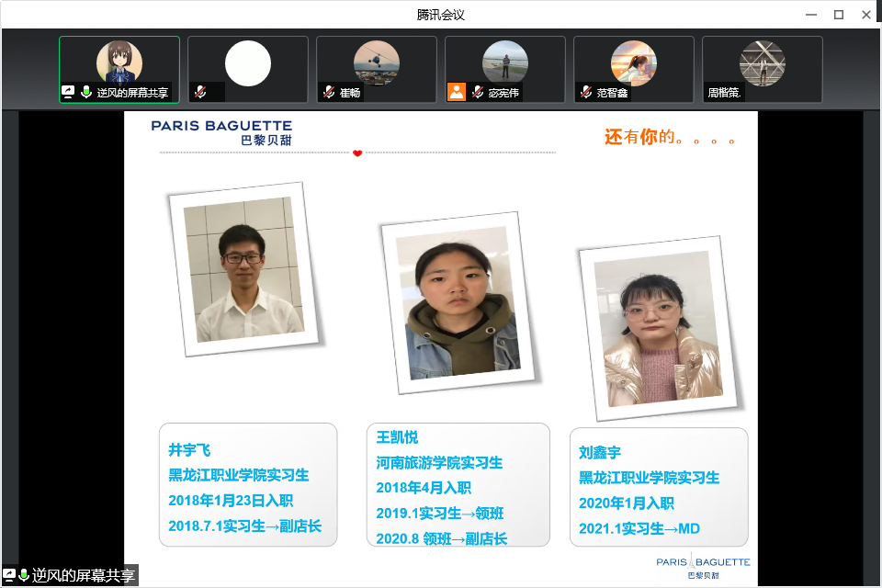The height and width of the screenshot is (588, 882).
Task: Select the blank white avatar participant
Action: coord(248,64)
